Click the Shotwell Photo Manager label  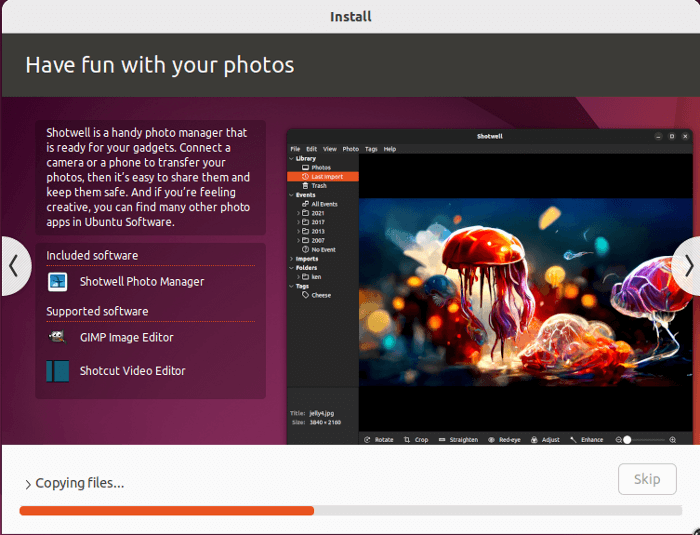coord(142,282)
